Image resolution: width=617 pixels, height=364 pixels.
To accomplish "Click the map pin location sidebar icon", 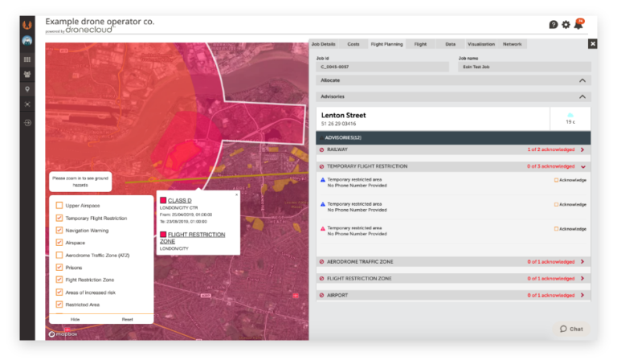I will [27, 89].
